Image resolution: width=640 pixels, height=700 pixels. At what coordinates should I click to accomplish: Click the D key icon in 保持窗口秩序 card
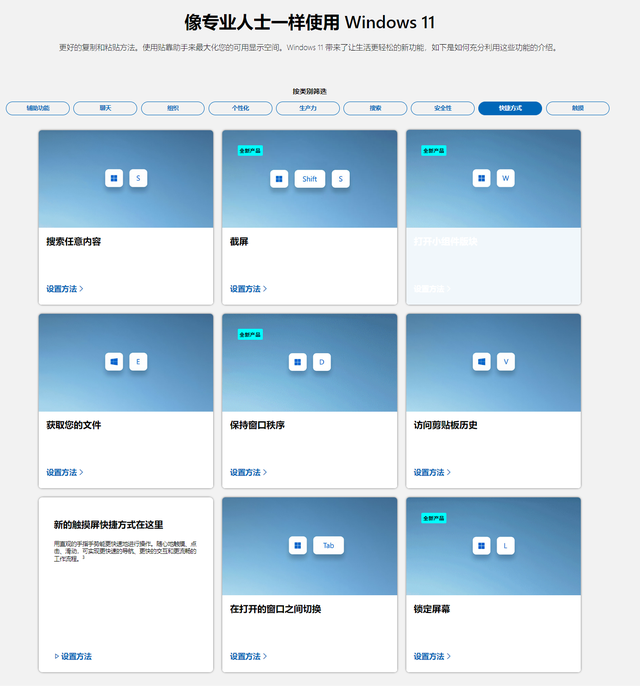[x=322, y=362]
